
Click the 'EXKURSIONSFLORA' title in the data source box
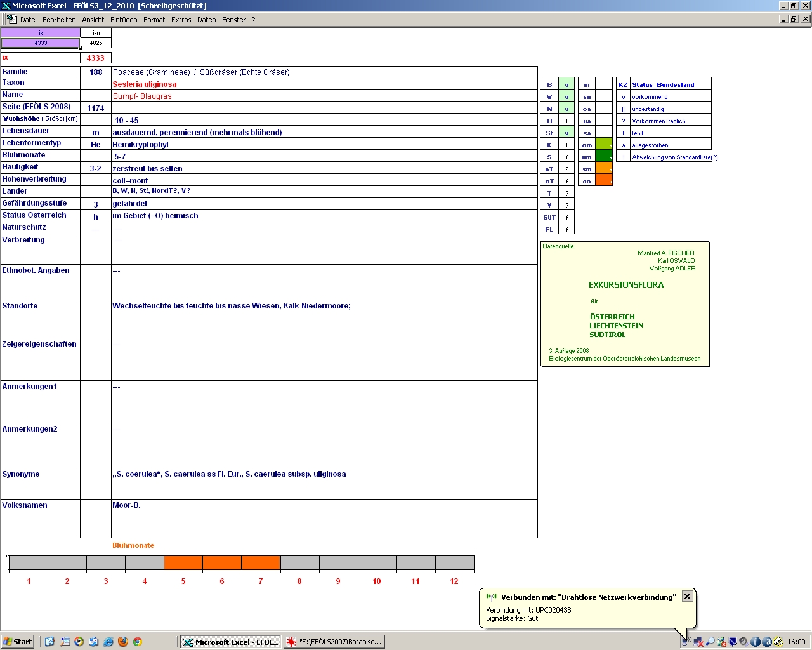coord(626,285)
